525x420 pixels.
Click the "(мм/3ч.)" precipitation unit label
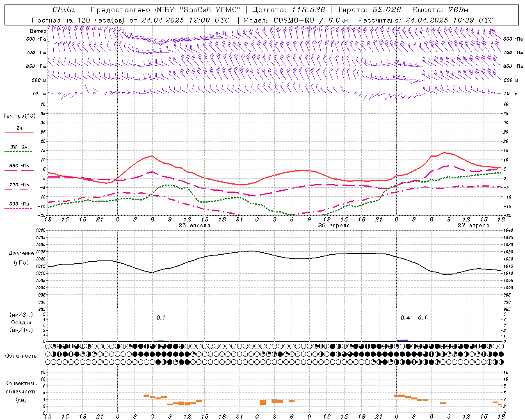[21, 315]
